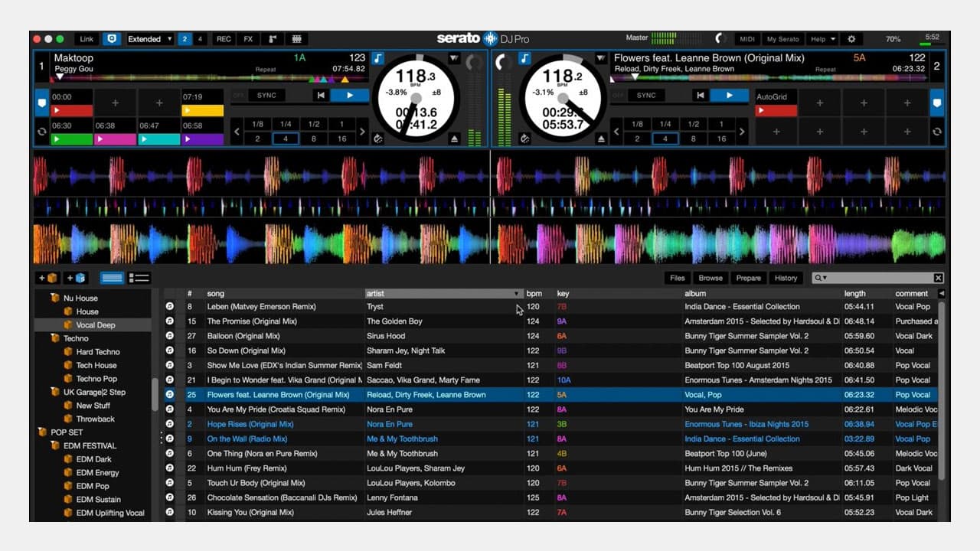Switch library to two-column list view icon

139,277
